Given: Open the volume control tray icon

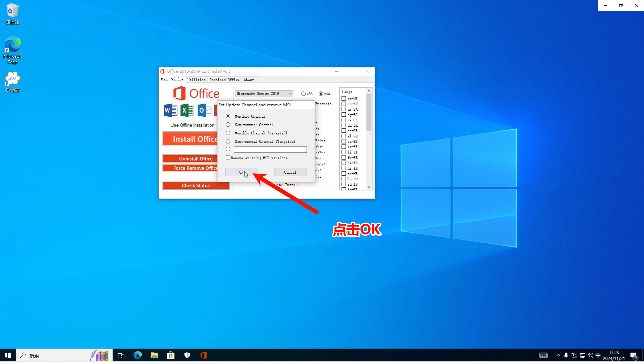Looking at the screenshot, I should coord(590,355).
